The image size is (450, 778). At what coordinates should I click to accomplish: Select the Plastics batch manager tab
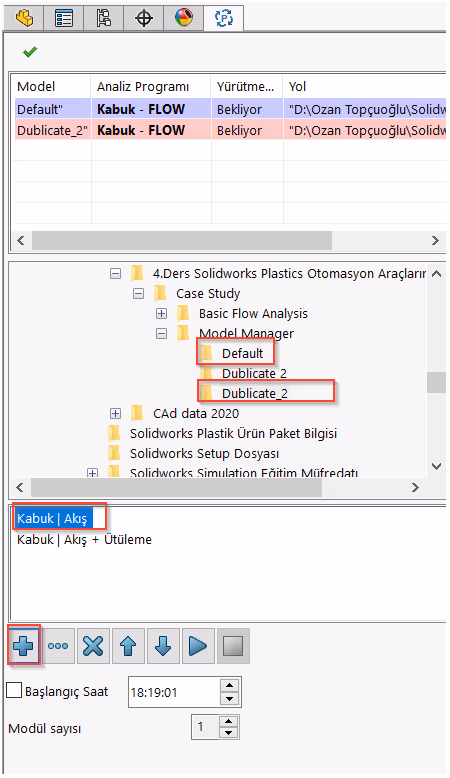click(x=224, y=18)
